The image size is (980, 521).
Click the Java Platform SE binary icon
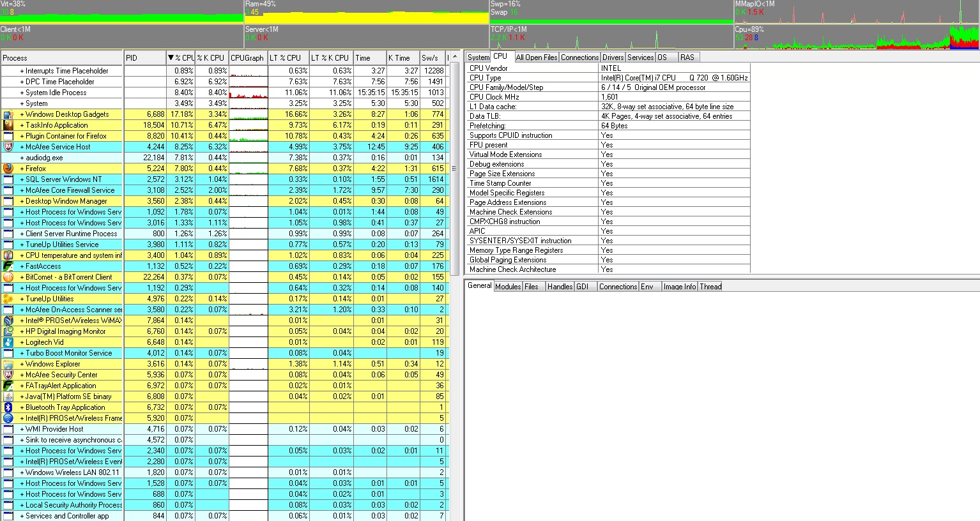(8, 396)
